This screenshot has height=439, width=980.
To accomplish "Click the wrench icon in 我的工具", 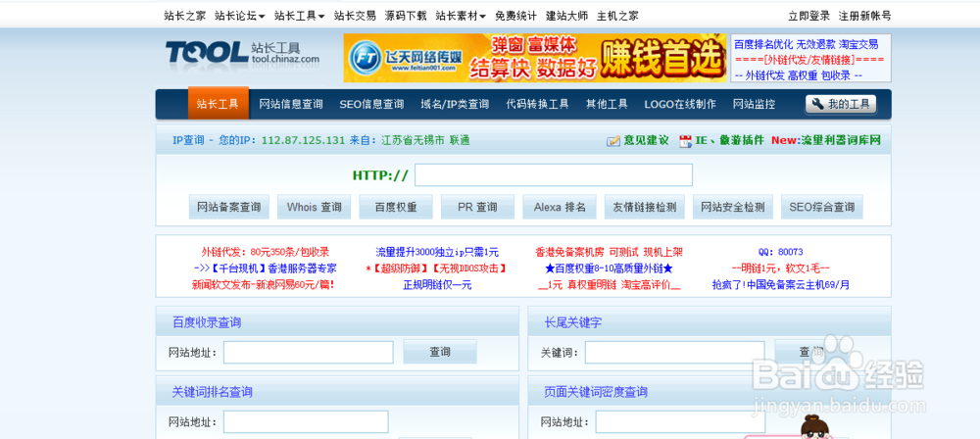I will click(x=817, y=105).
